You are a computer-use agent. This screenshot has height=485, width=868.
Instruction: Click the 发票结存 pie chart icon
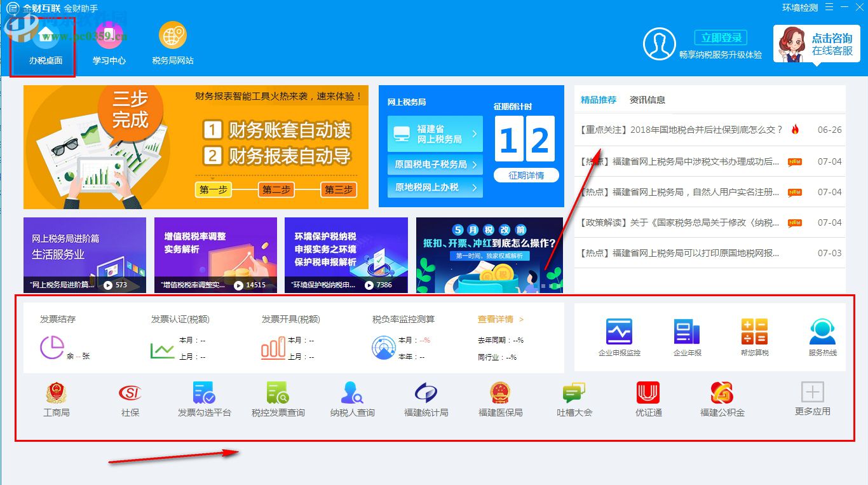51,348
